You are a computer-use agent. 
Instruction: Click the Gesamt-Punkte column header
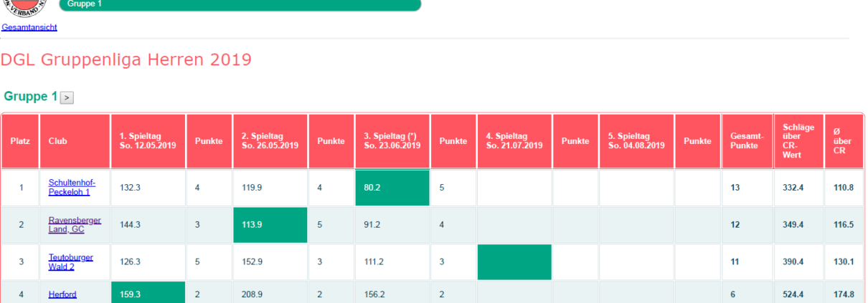[x=747, y=141]
